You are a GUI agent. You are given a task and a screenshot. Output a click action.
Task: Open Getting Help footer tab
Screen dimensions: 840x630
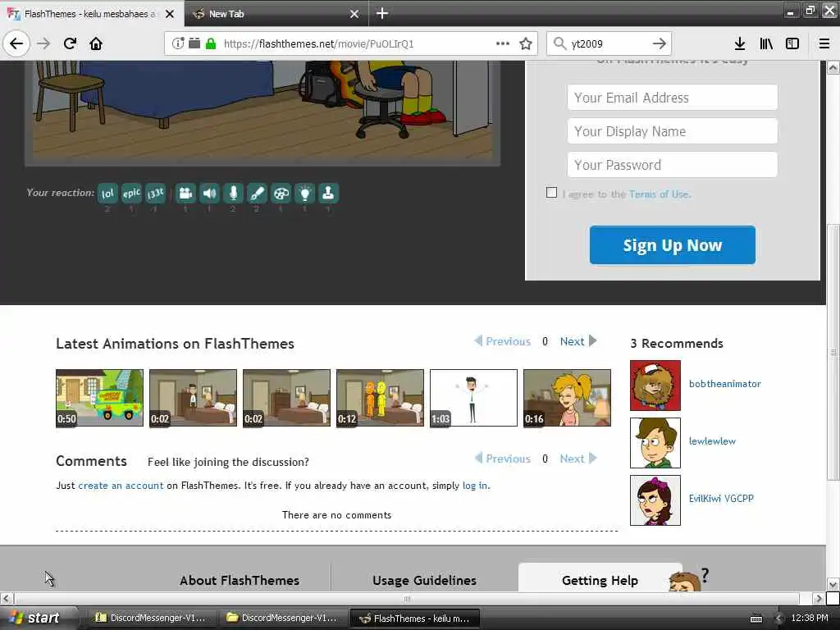point(600,580)
